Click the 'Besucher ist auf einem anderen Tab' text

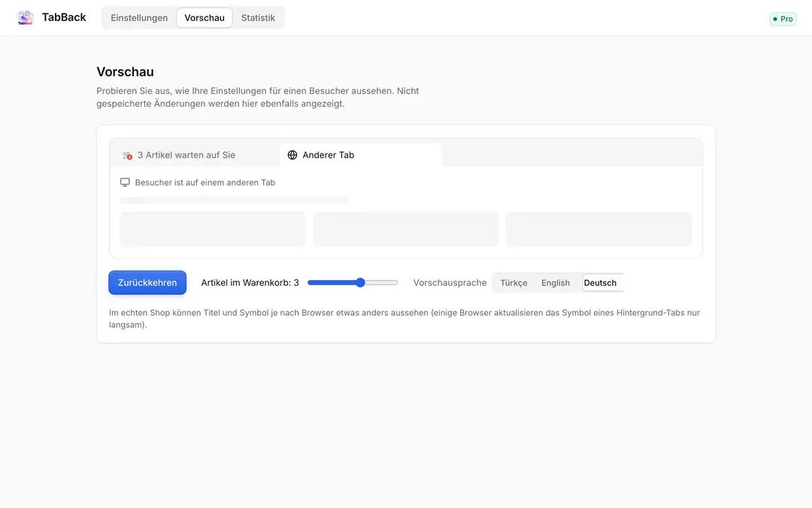pos(205,182)
